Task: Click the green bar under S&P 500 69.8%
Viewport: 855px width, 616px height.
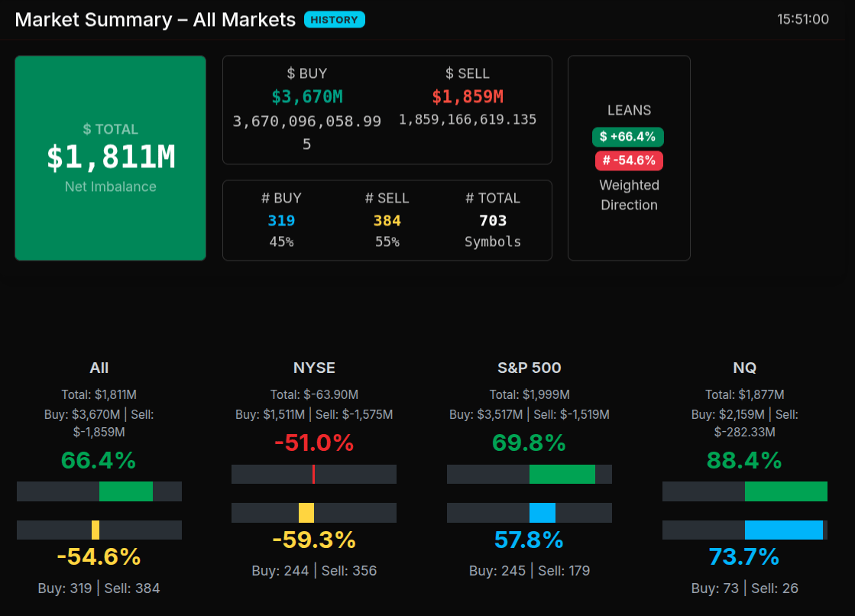Action: tap(562, 475)
